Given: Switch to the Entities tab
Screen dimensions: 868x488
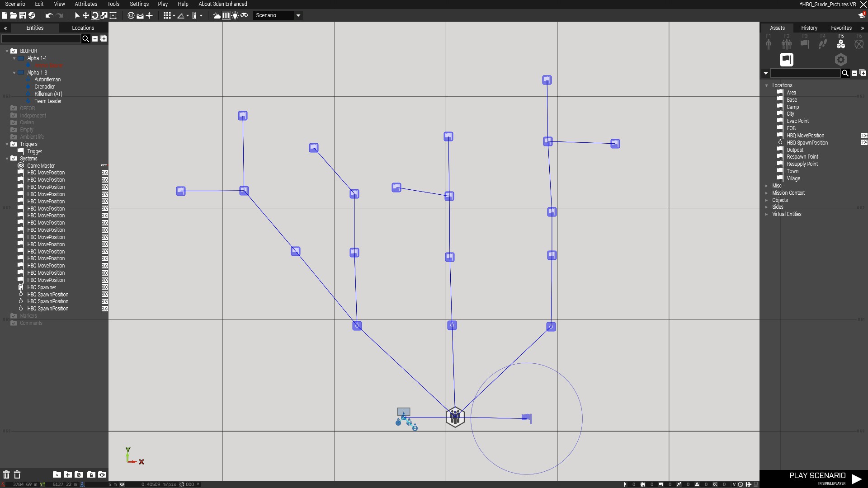Looking at the screenshot, I should click(x=35, y=28).
